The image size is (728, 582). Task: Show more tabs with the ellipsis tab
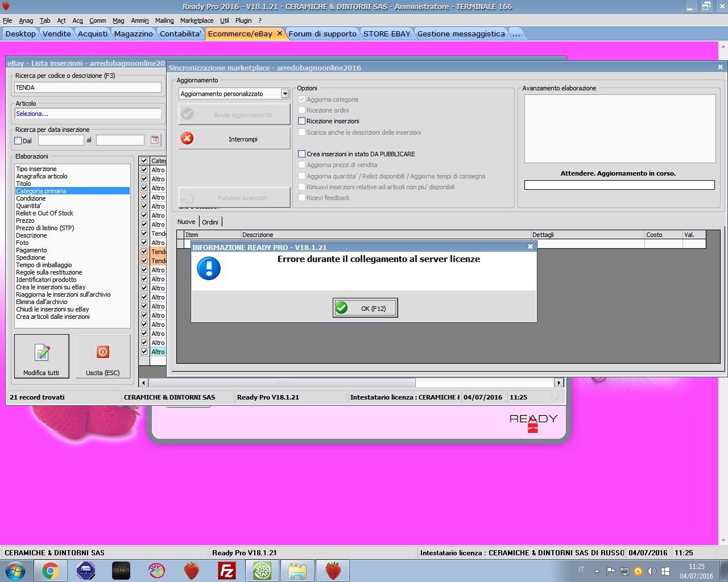[516, 34]
